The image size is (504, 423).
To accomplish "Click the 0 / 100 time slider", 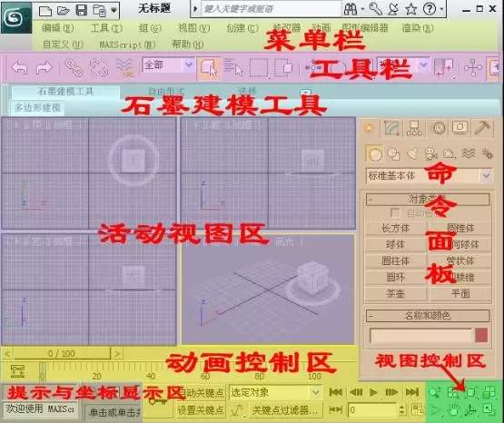I will pyautogui.click(x=62, y=354).
